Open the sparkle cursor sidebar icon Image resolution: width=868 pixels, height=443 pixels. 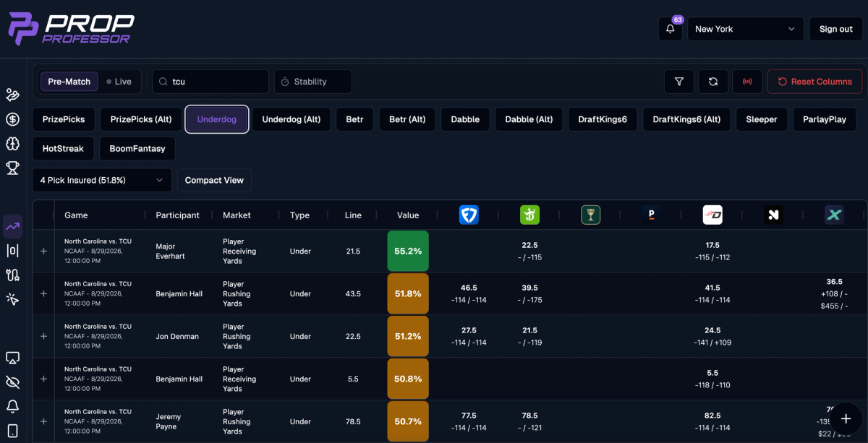pyautogui.click(x=12, y=298)
